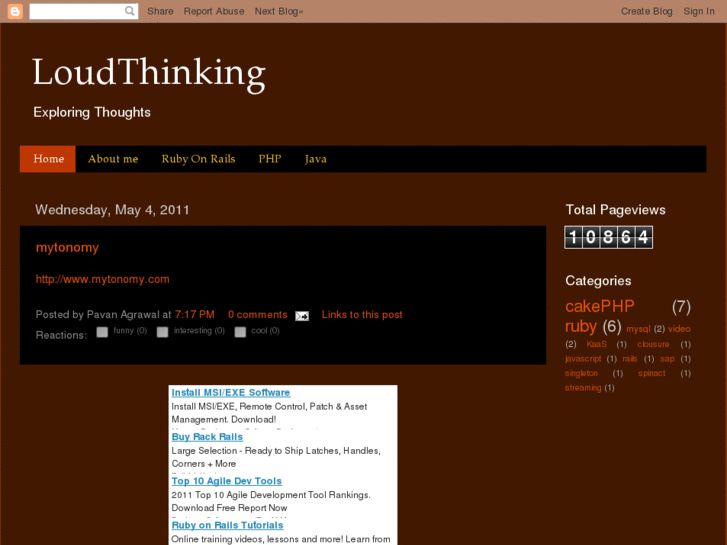Tick the cool reaction checkbox
Screen dimensions: 727x545
(x=240, y=332)
